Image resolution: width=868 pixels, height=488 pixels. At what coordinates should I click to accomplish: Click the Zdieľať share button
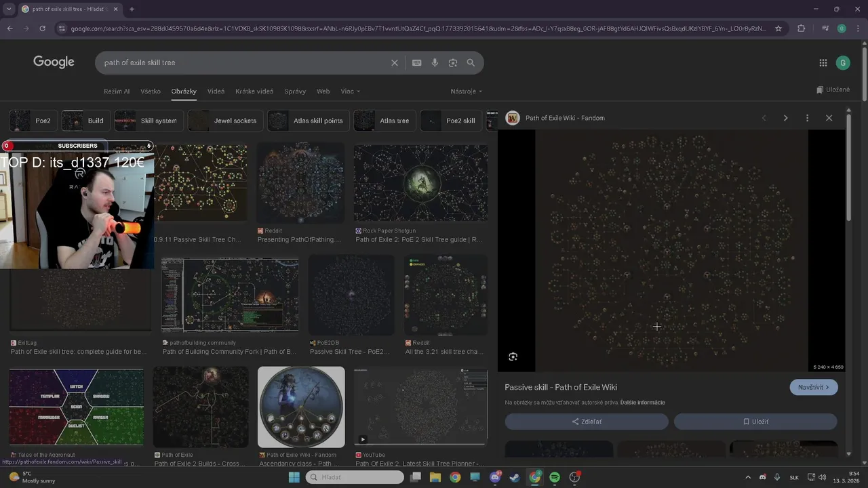pyautogui.click(x=587, y=422)
